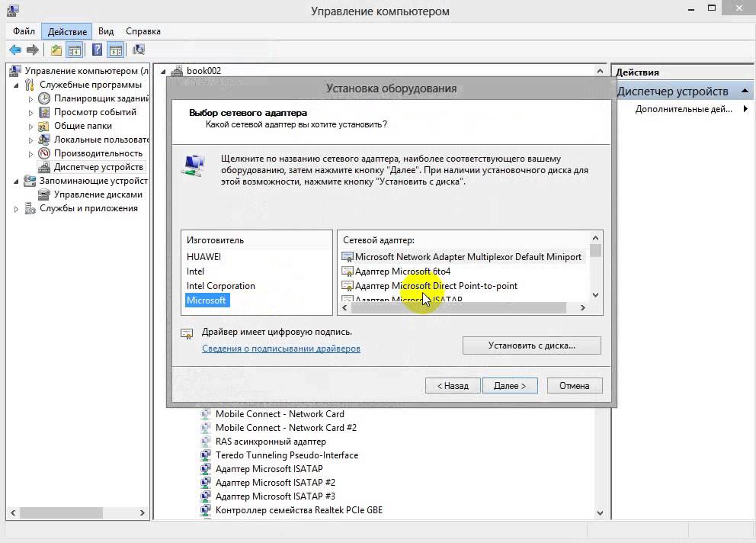The height and width of the screenshot is (543, 756).
Task: Select Microsoft manufacturer entry
Action: [206, 300]
